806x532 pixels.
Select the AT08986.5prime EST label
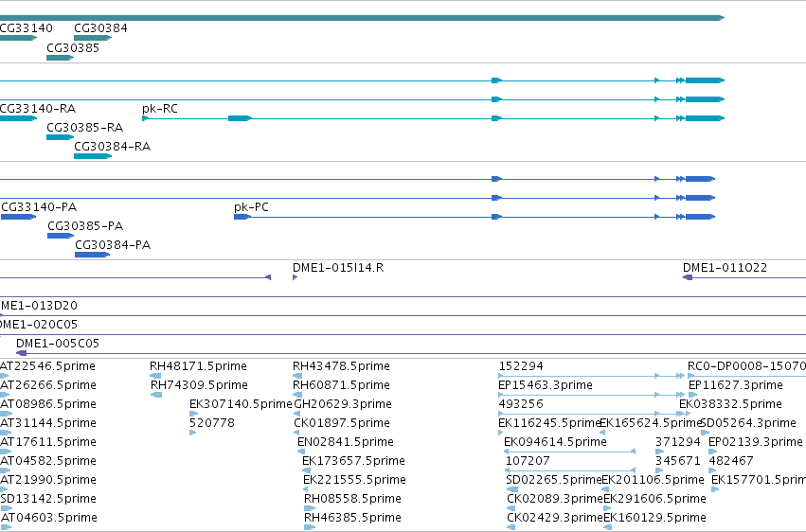(48, 404)
